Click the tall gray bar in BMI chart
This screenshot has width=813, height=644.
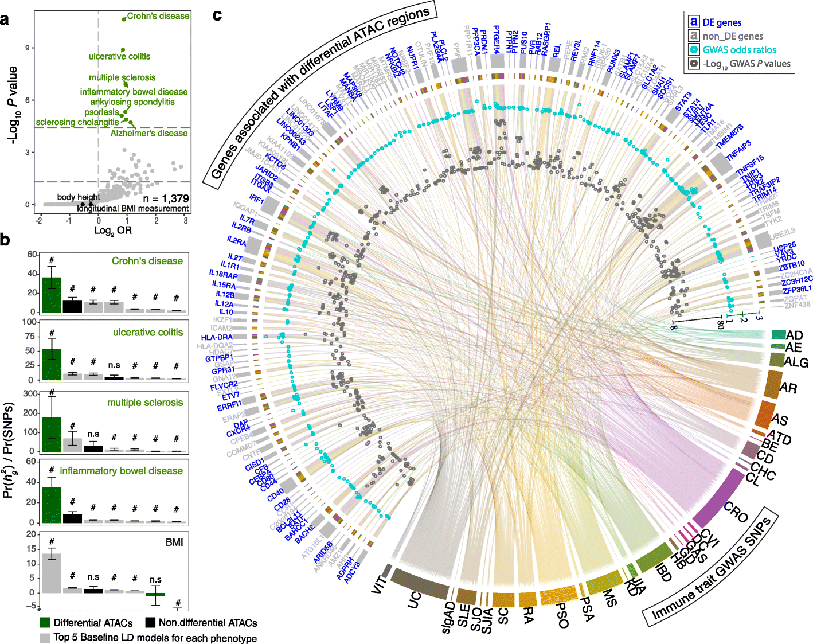[52, 573]
